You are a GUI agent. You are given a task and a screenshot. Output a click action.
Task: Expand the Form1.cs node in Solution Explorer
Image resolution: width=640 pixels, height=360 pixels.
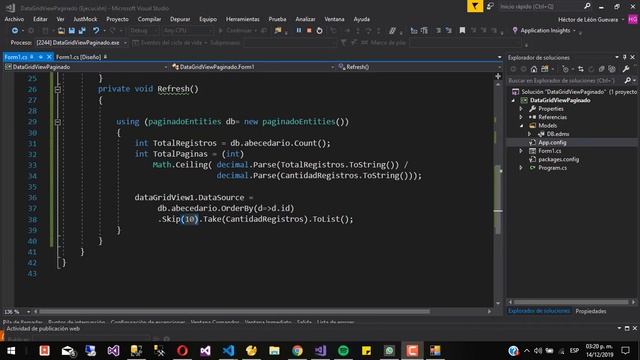coord(521,151)
